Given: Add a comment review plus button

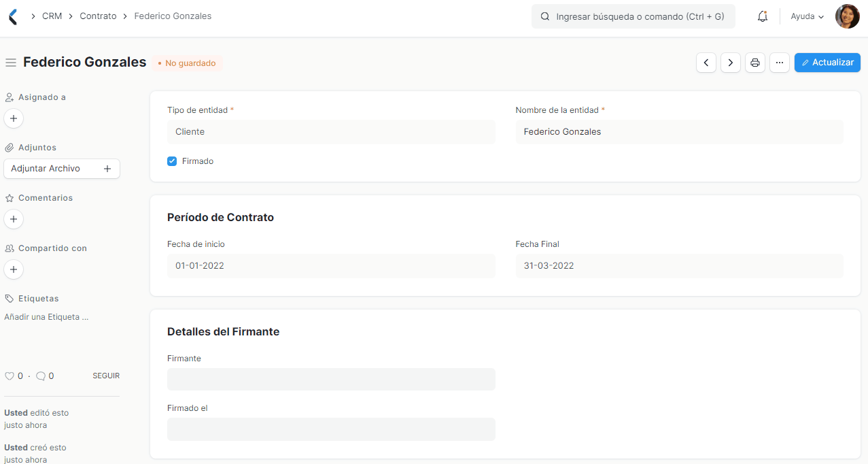Looking at the screenshot, I should (x=14, y=219).
